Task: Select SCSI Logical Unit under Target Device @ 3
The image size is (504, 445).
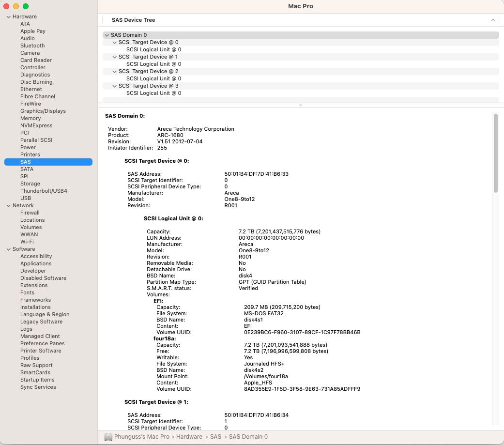Action: click(153, 93)
